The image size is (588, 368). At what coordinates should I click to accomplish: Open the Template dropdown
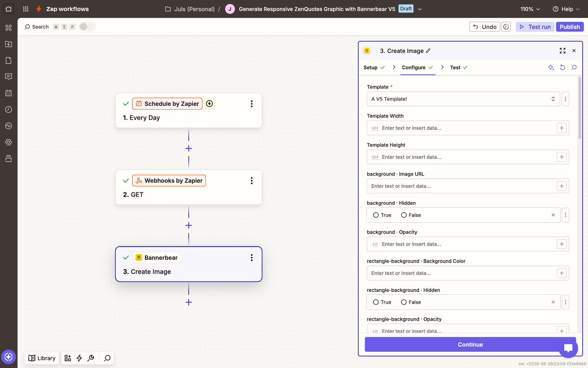pyautogui.click(x=463, y=99)
